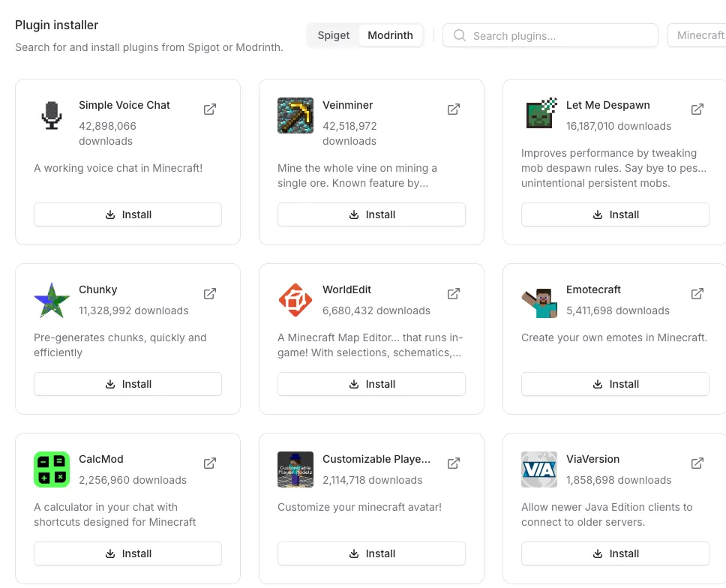Open Chunky external link icon
The height and width of the screenshot is (588, 726).
tap(210, 293)
